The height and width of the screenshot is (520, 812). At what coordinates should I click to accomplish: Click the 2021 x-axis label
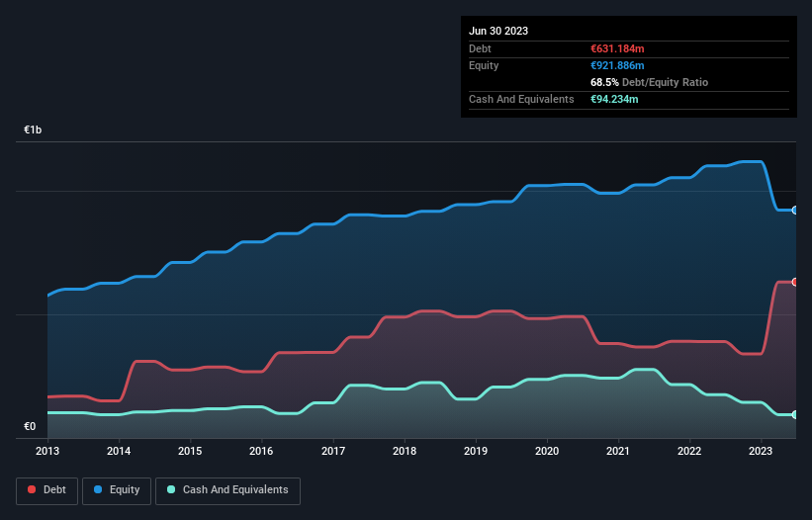click(618, 451)
